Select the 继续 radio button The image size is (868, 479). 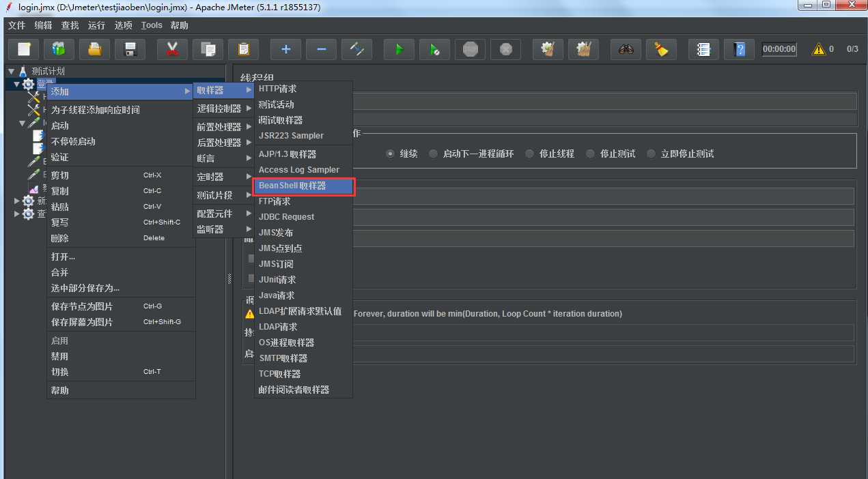(x=391, y=154)
